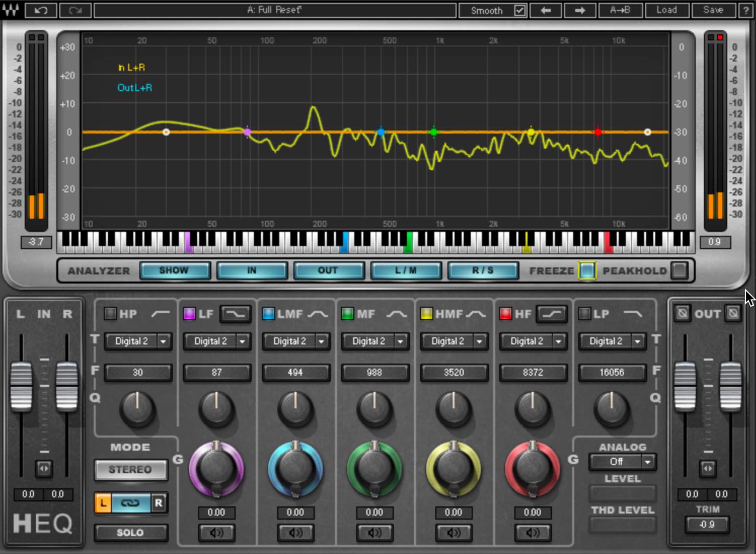Enable the HP band
The width and height of the screenshot is (756, 554).
(x=110, y=313)
